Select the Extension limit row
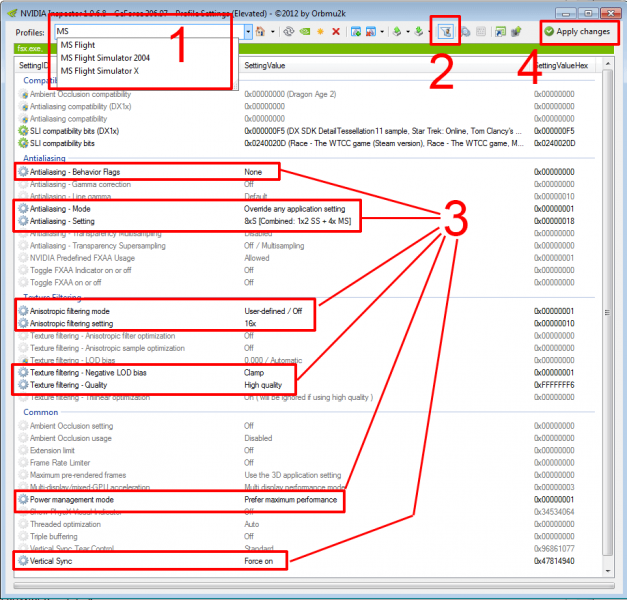Image resolution: width=627 pixels, height=600 pixels. tap(308, 450)
